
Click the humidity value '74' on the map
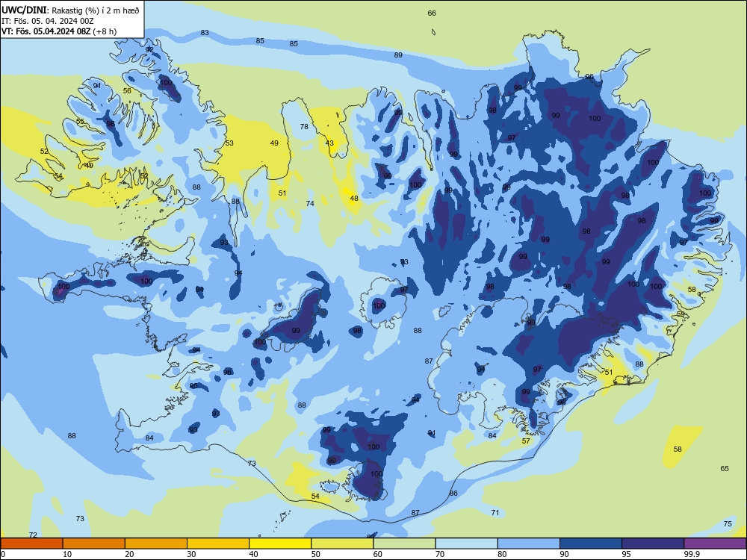310,204
